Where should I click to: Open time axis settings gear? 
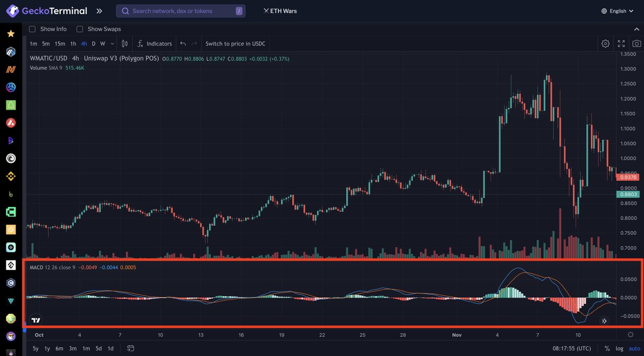tap(631, 335)
